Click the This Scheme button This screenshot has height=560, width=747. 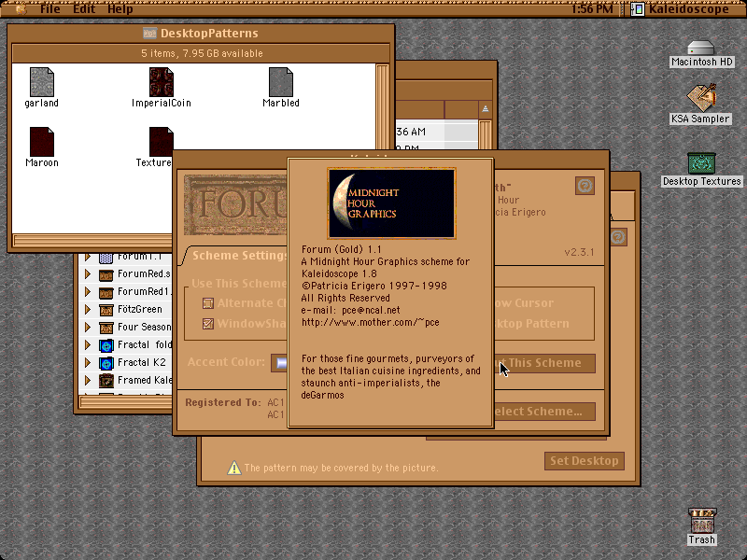coord(544,363)
